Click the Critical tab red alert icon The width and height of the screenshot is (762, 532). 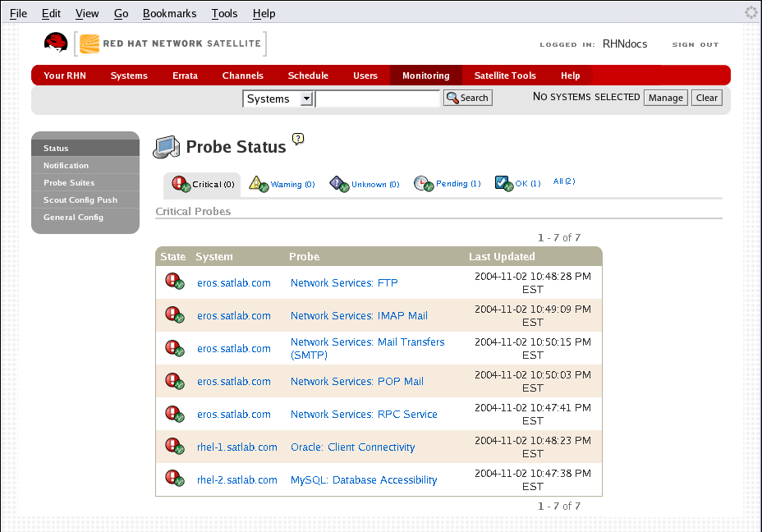pos(181,184)
